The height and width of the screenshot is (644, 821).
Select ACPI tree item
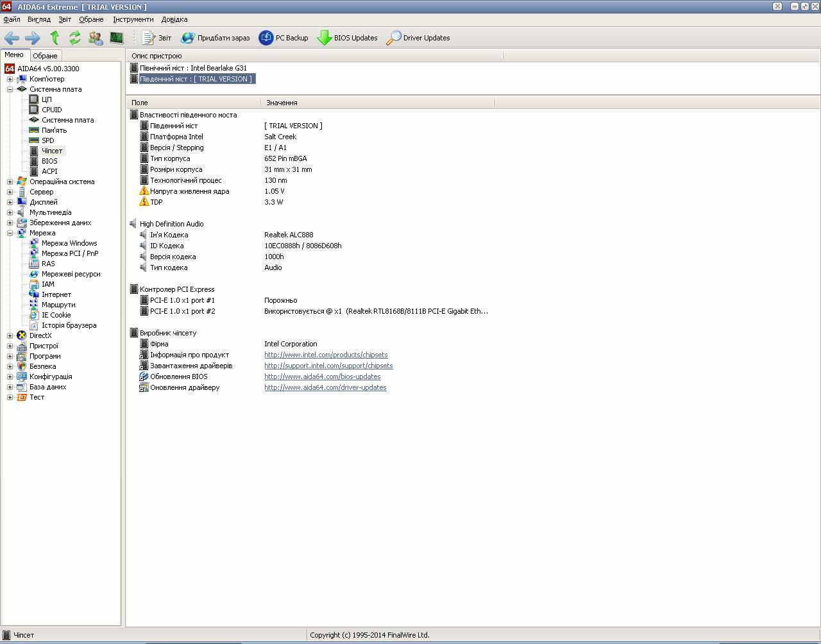click(49, 171)
